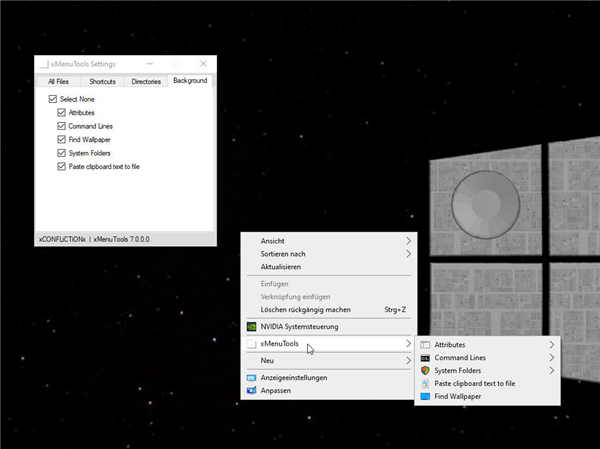The width and height of the screenshot is (600, 449).
Task: Switch to the Shortcuts tab
Action: pyautogui.click(x=102, y=81)
